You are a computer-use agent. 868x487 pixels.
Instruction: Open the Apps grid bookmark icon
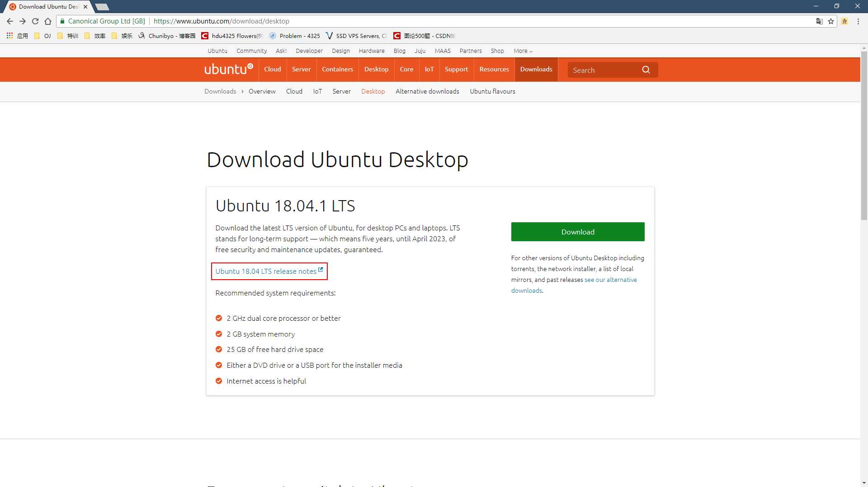pyautogui.click(x=9, y=36)
